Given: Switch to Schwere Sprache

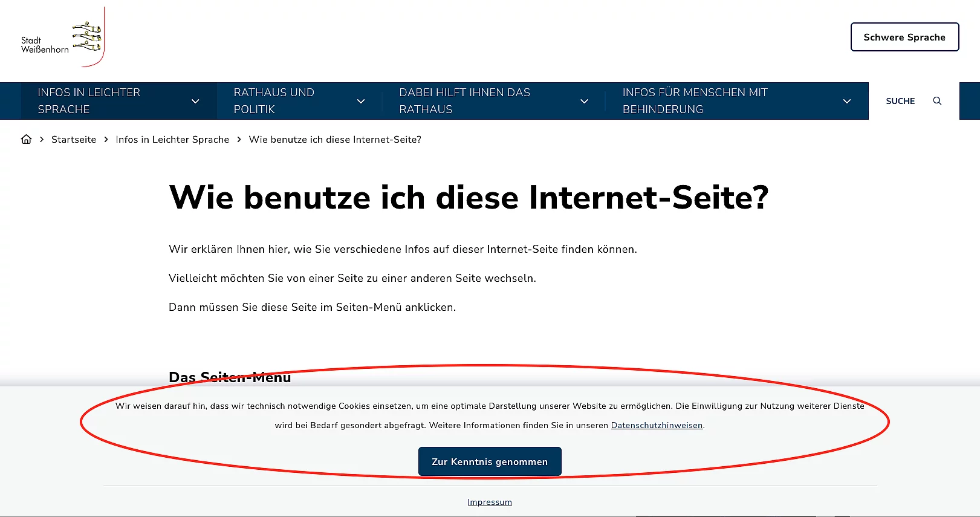Looking at the screenshot, I should click(x=904, y=37).
